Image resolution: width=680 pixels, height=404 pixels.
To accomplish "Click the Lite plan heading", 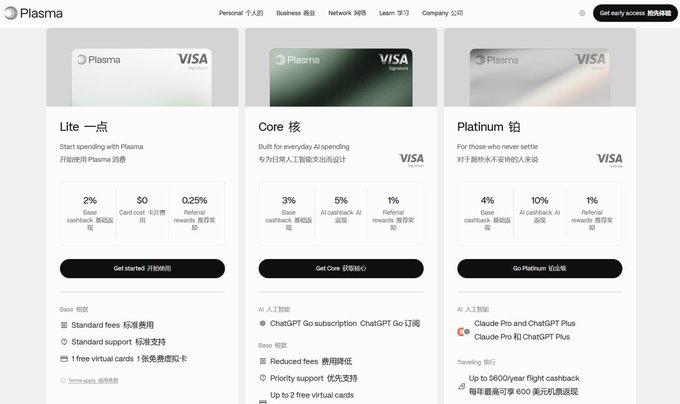I will 84,127.
